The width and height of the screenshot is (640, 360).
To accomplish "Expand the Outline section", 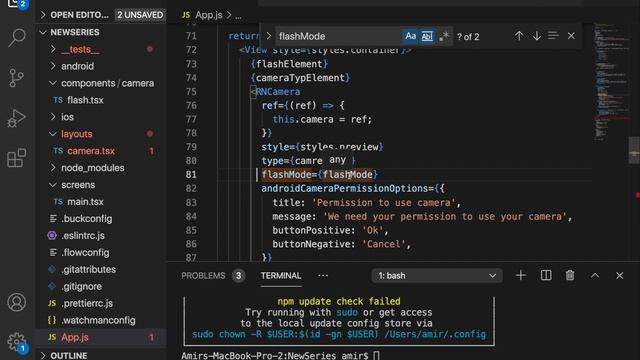I will point(102,355).
